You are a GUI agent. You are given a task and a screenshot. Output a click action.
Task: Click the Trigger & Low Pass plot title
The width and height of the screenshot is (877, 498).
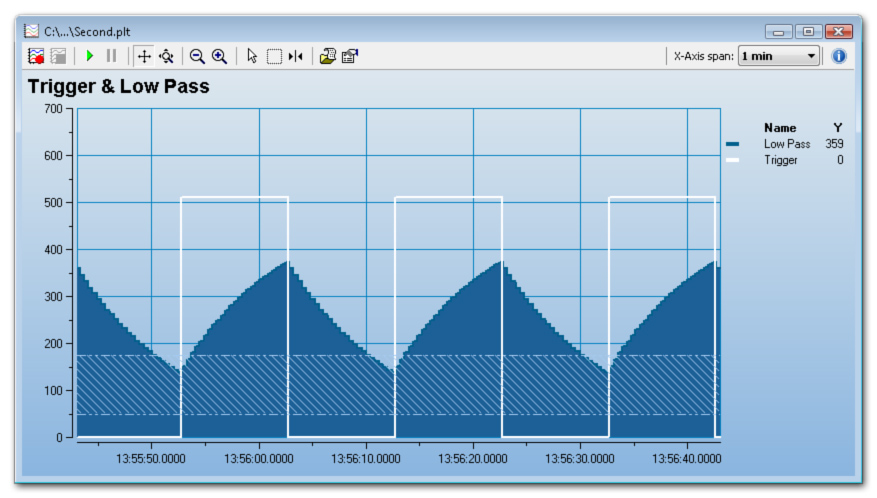[x=119, y=87]
